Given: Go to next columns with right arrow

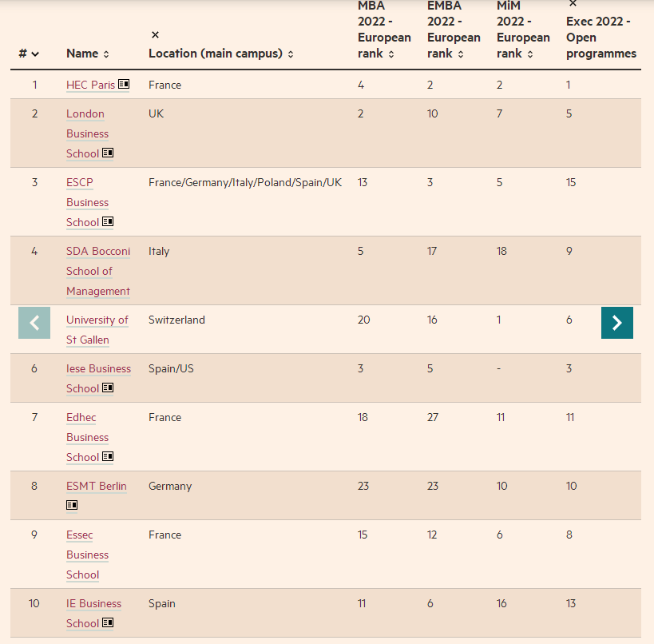Looking at the screenshot, I should coord(617,323).
